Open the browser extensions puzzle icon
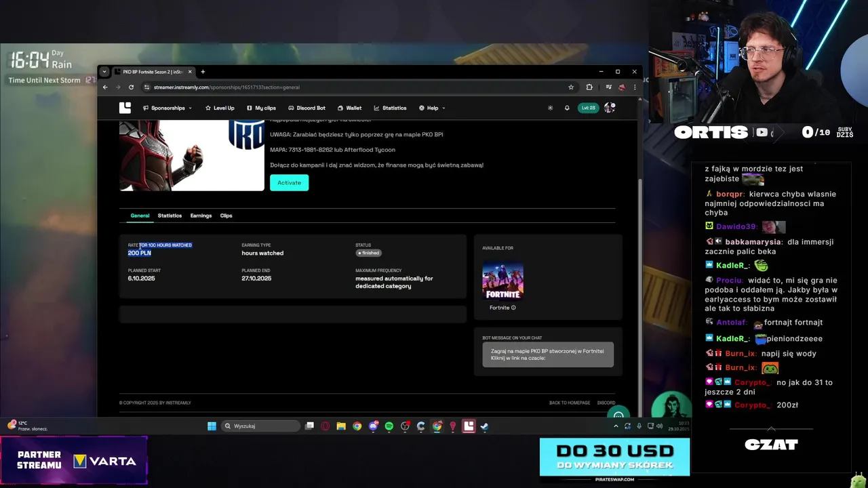Image resolution: width=868 pixels, height=488 pixels. point(589,87)
